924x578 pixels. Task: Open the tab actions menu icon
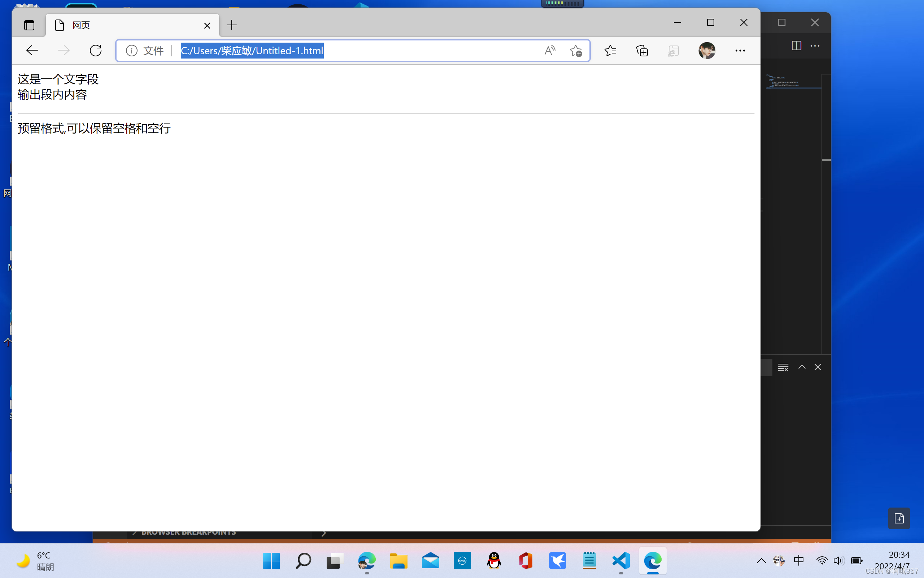[29, 25]
